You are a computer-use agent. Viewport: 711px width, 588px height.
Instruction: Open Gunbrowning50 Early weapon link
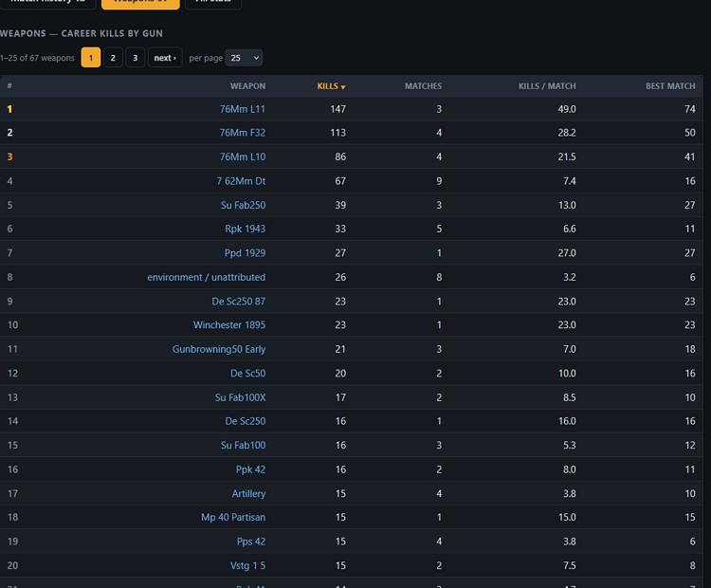(x=219, y=349)
